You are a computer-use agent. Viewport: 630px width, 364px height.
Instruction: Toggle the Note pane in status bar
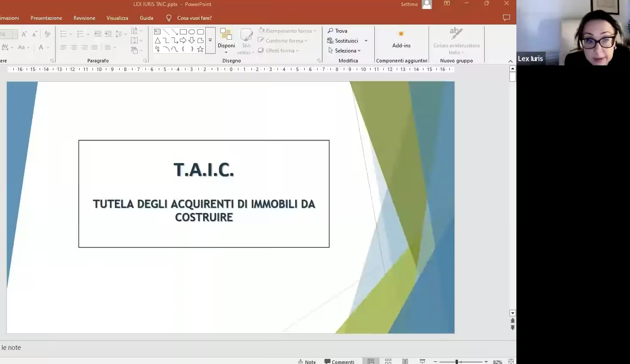[x=307, y=362]
